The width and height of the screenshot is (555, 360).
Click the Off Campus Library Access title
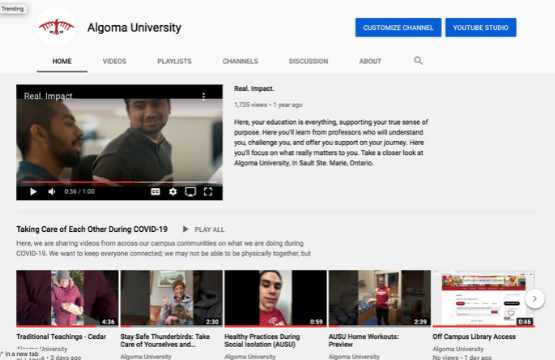pos(474,337)
